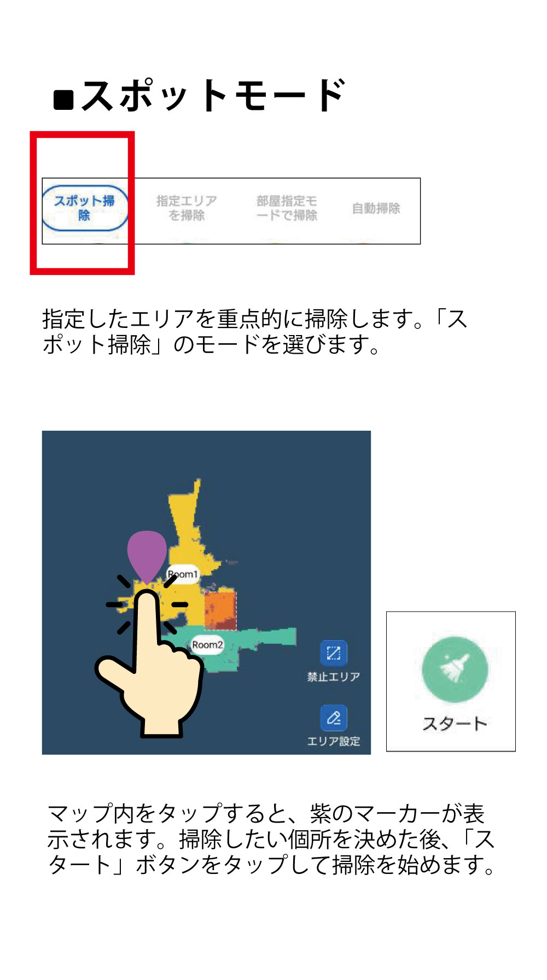
Task: Click the エリア設定 pencil edit icon
Action: [x=334, y=718]
